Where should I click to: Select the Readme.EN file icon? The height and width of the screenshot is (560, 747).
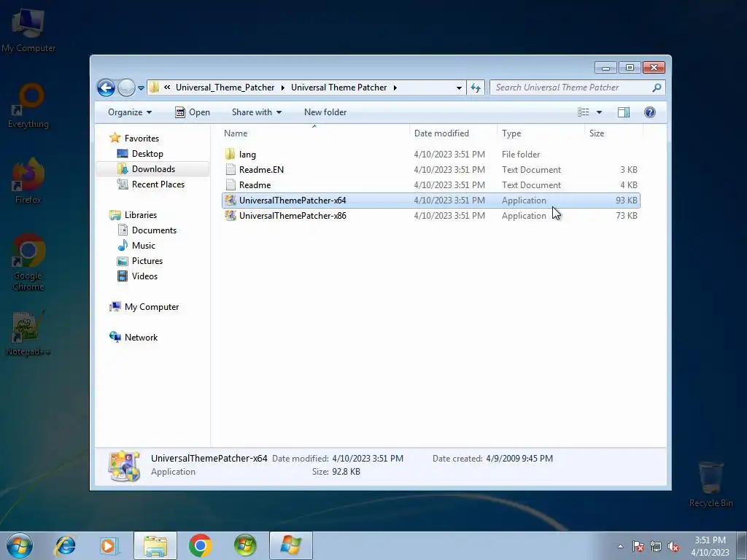(x=231, y=169)
